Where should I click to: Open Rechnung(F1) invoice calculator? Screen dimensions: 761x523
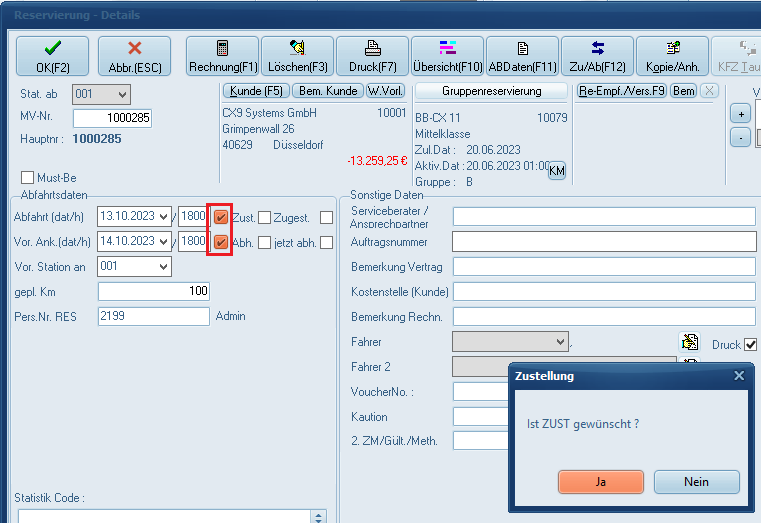pyautogui.click(x=223, y=56)
